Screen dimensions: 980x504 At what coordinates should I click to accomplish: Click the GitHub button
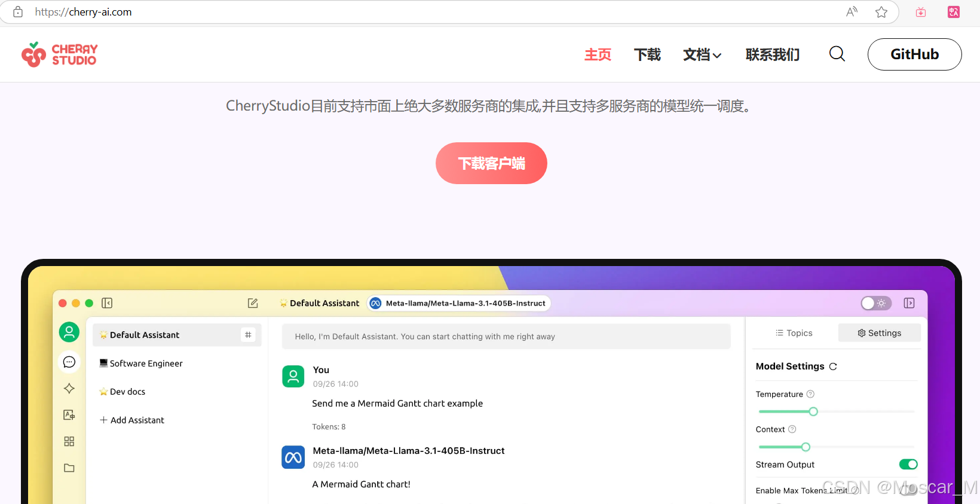[x=915, y=54]
